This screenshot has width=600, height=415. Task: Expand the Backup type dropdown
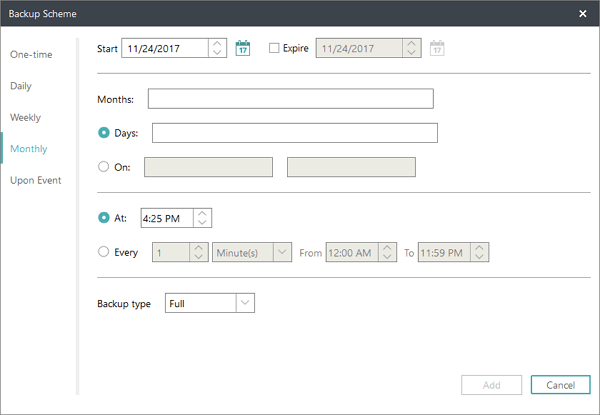pyautogui.click(x=245, y=303)
